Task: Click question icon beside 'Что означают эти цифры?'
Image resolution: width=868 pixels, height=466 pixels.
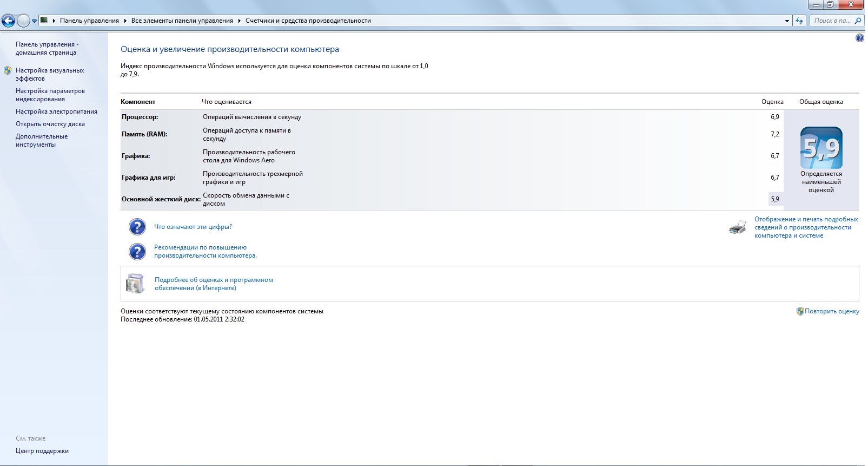Action: [137, 227]
